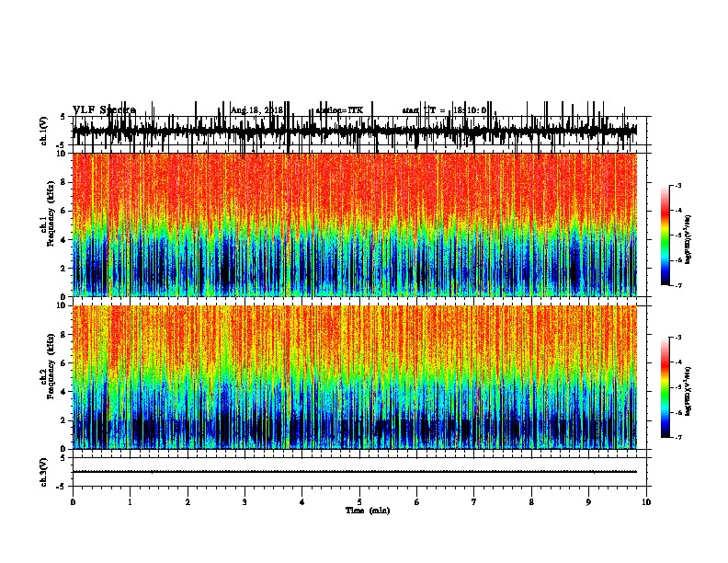728x563 pixels.
Task: Click time axis tick label '10'
Action: pyautogui.click(x=646, y=501)
